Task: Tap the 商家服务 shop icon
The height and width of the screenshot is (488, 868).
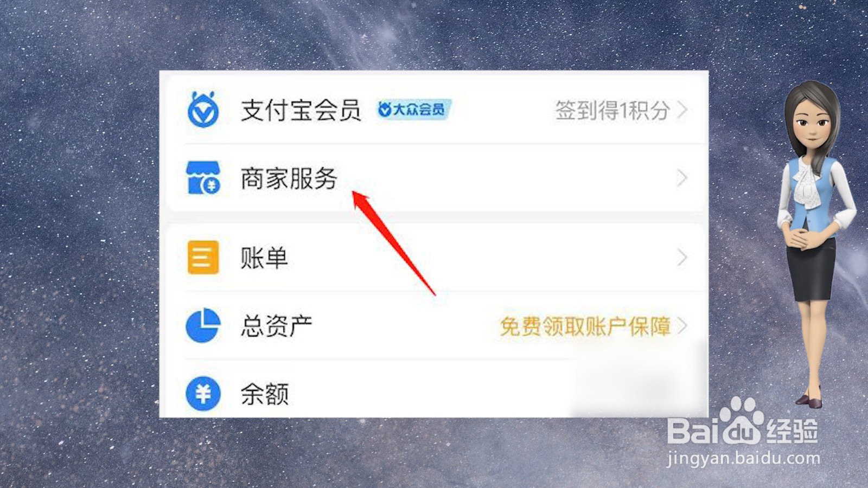Action: (203, 177)
